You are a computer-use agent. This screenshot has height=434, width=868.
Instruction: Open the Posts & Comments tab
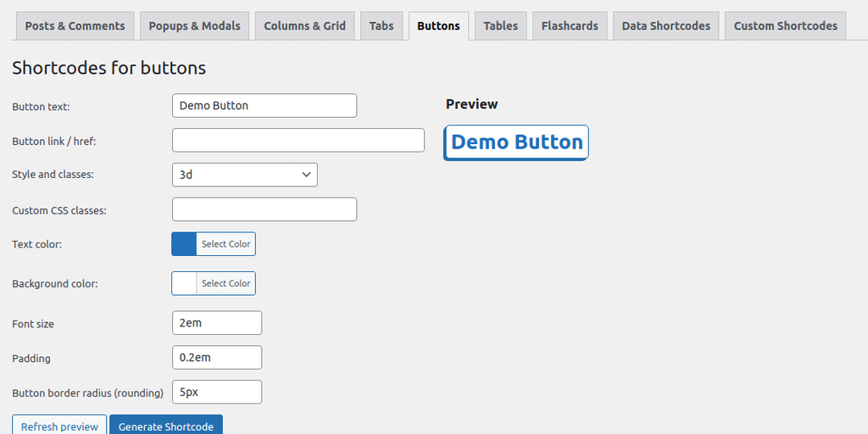(75, 25)
